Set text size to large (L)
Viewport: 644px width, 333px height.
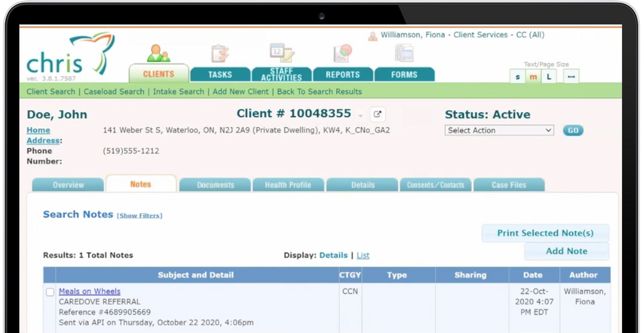(x=549, y=76)
